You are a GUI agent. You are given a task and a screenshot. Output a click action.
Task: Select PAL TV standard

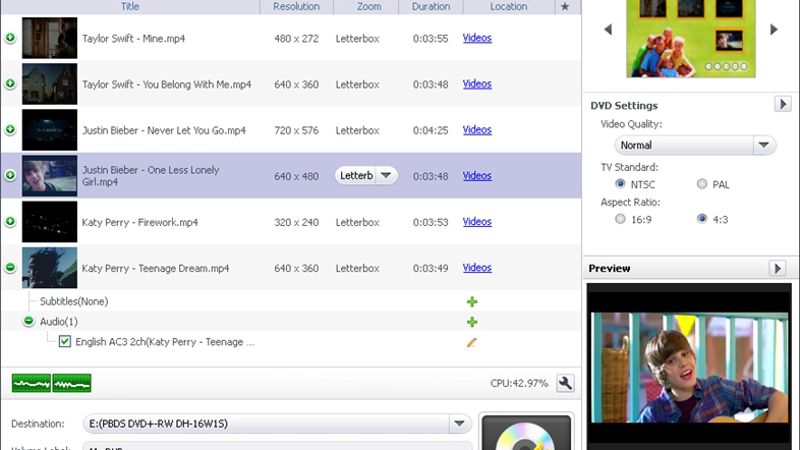pos(702,184)
